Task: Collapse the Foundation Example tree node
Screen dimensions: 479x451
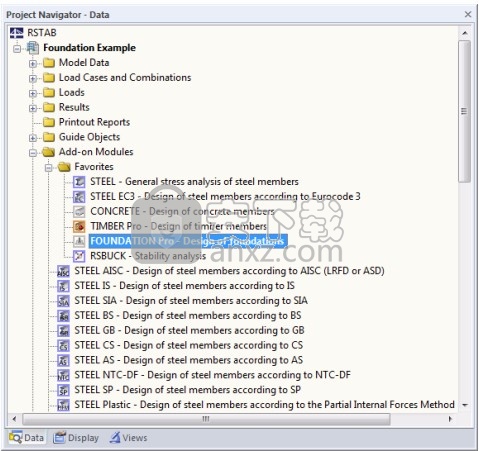Action: tap(17, 49)
